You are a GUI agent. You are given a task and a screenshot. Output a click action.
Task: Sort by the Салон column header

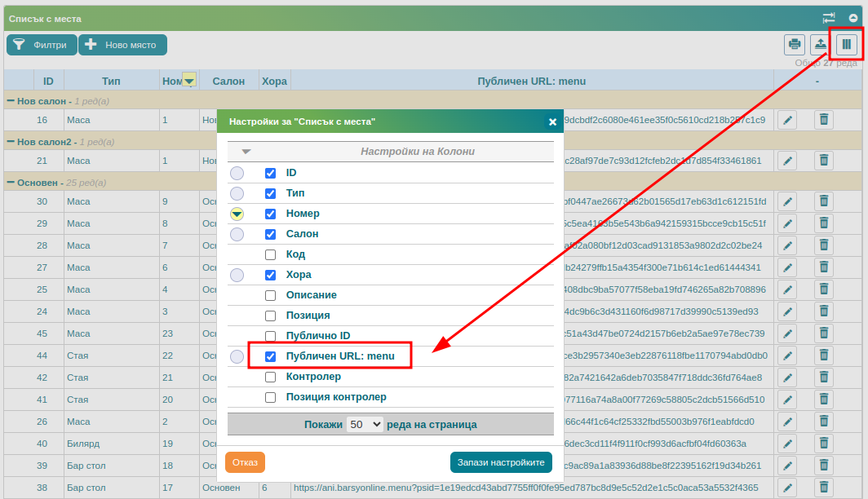228,82
